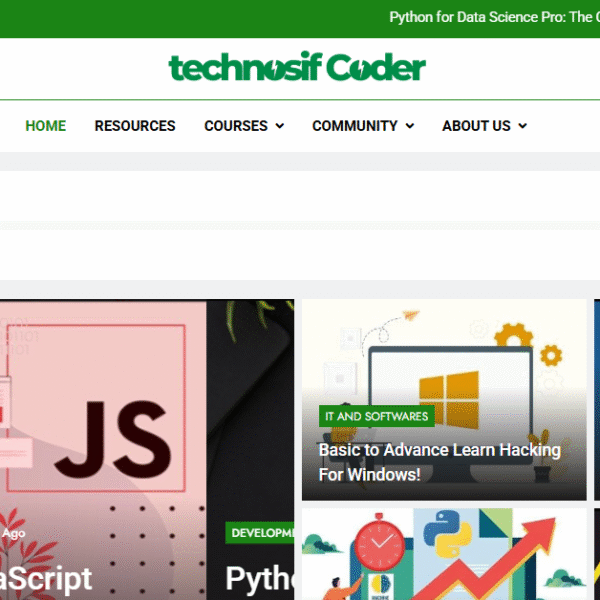Click the Python for Data Science Pro ticker headline
Image resolution: width=600 pixels, height=600 pixels.
(494, 18)
